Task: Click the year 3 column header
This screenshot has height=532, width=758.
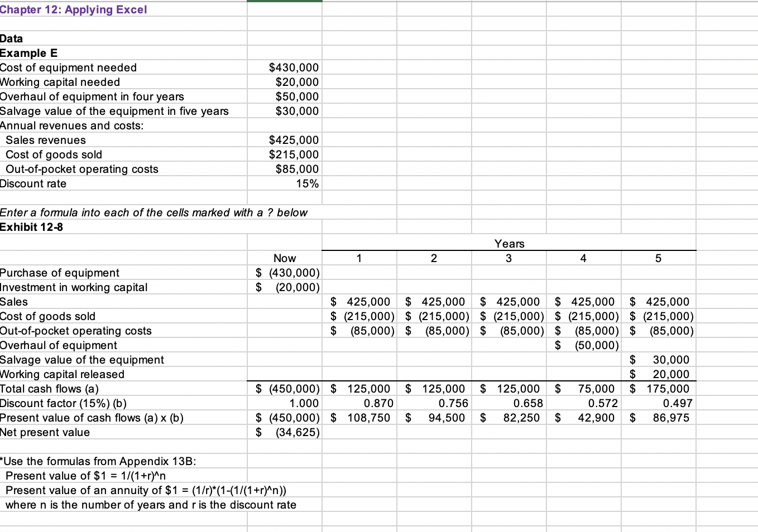Action: point(509,258)
